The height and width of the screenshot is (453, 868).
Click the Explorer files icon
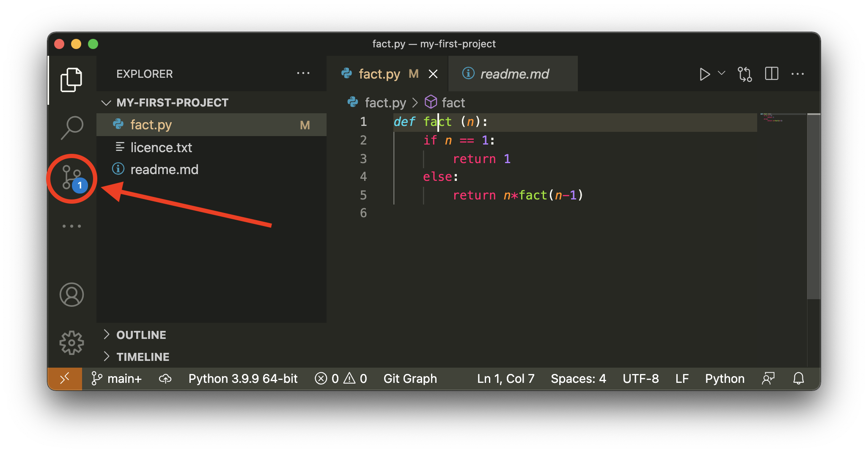click(x=71, y=79)
